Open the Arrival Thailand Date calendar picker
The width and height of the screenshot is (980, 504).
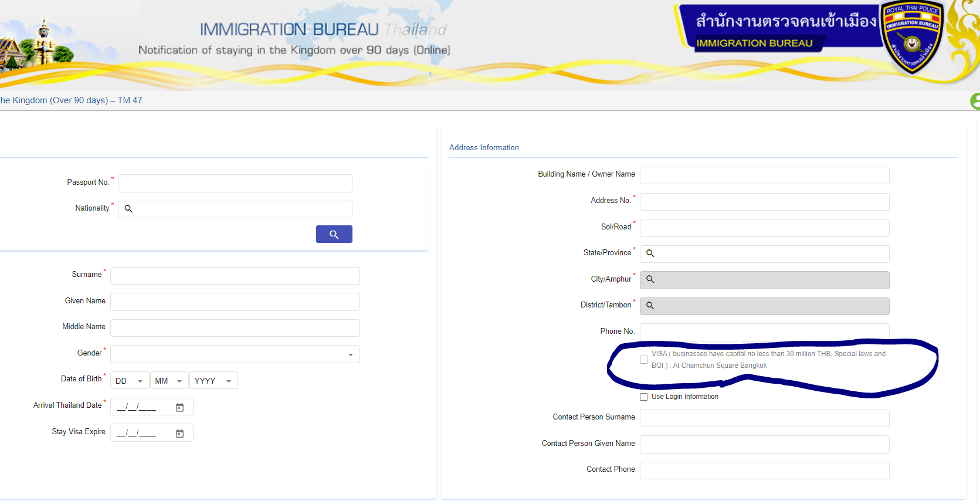(179, 407)
